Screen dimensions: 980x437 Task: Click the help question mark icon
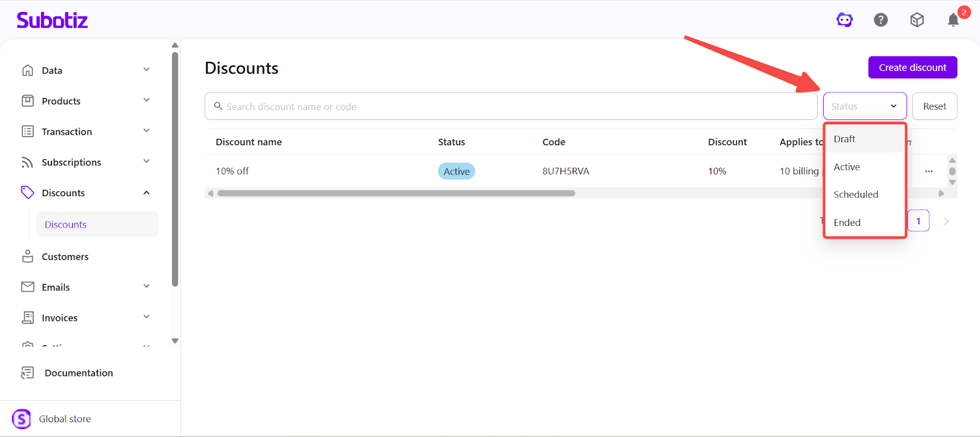click(x=881, y=20)
